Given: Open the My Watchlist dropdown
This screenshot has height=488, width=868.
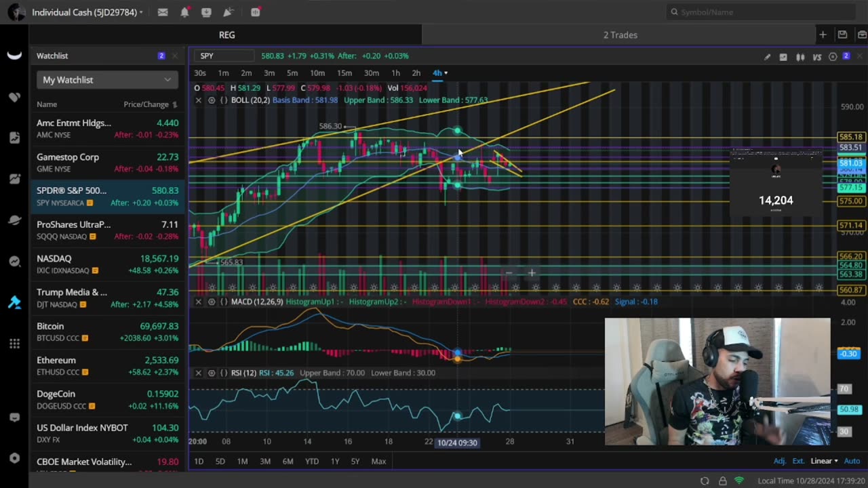Looking at the screenshot, I should tap(107, 80).
